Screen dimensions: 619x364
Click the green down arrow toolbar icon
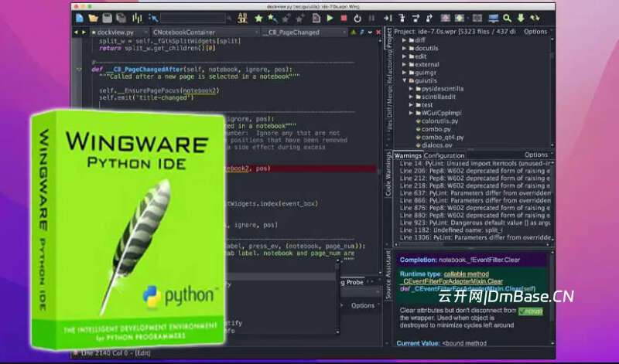click(x=521, y=18)
